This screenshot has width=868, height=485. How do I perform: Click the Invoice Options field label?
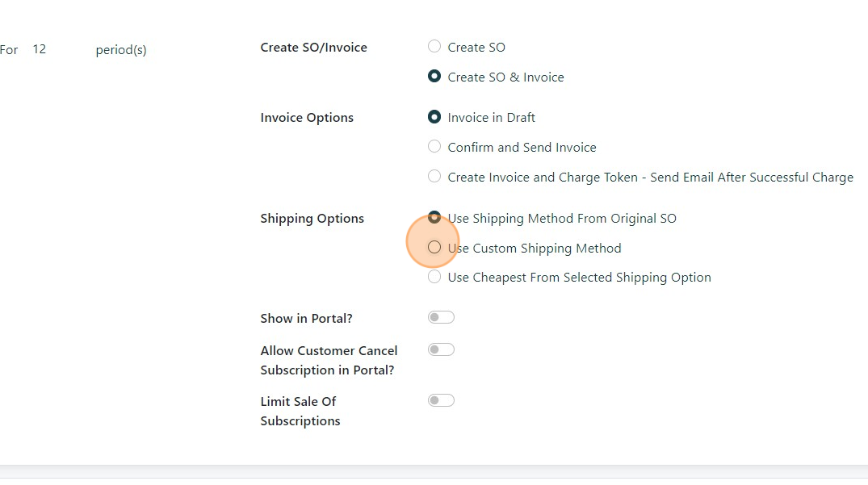coord(307,118)
